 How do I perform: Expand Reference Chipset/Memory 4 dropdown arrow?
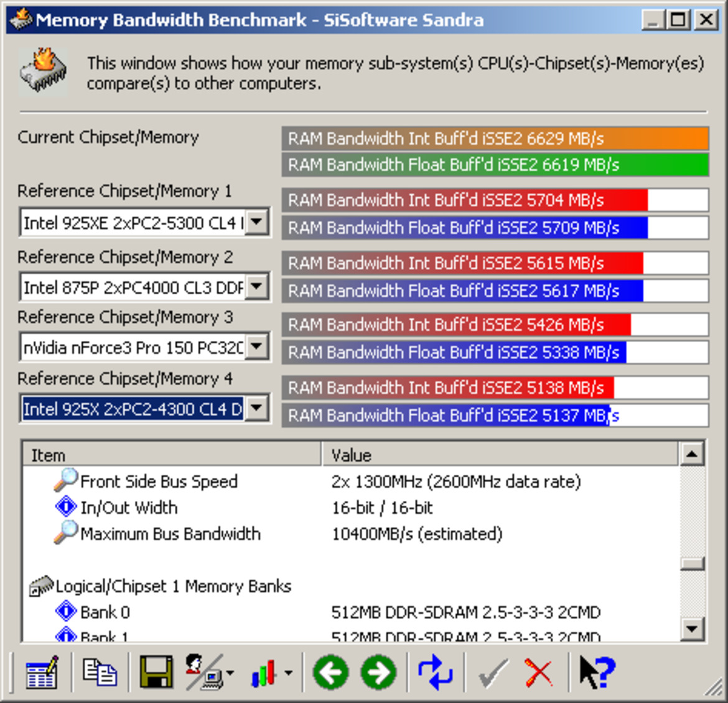click(x=257, y=409)
